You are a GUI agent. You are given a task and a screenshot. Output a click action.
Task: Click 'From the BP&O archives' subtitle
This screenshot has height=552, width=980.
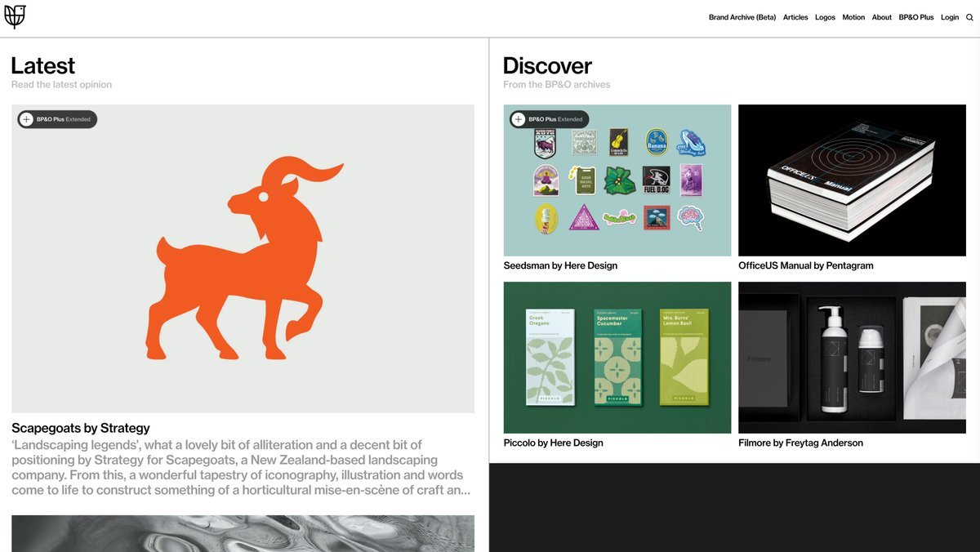557,84
